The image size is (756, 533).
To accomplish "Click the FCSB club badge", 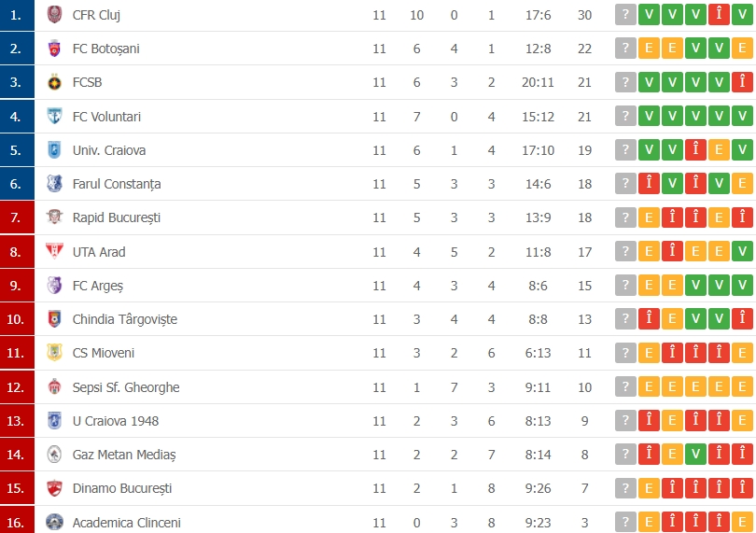I will [x=54, y=82].
